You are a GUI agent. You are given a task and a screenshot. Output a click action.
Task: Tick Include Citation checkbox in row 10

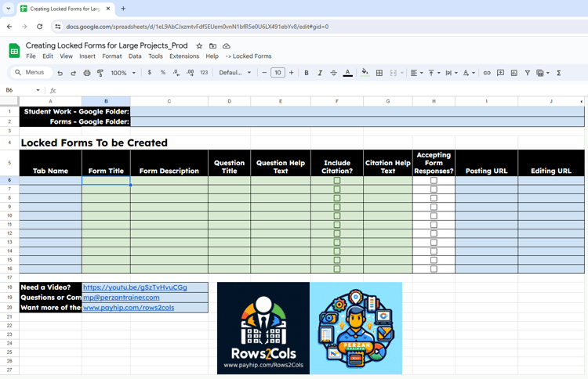tap(337, 215)
